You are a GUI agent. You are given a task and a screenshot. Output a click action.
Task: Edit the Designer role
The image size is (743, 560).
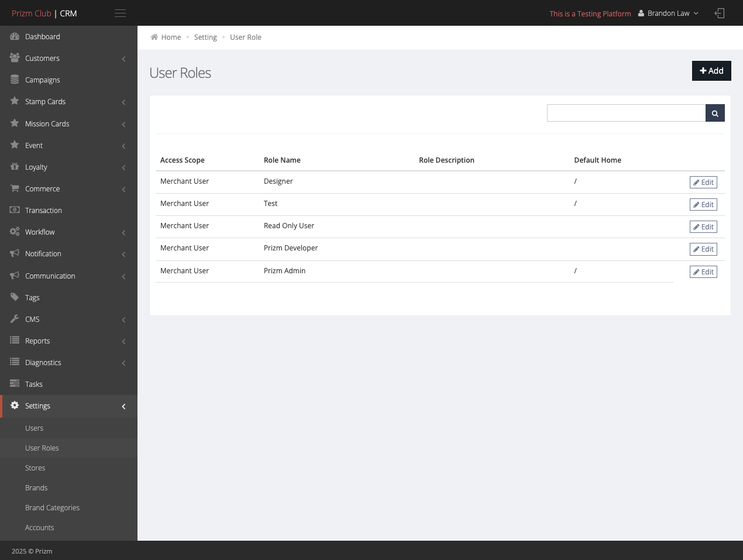[703, 182]
